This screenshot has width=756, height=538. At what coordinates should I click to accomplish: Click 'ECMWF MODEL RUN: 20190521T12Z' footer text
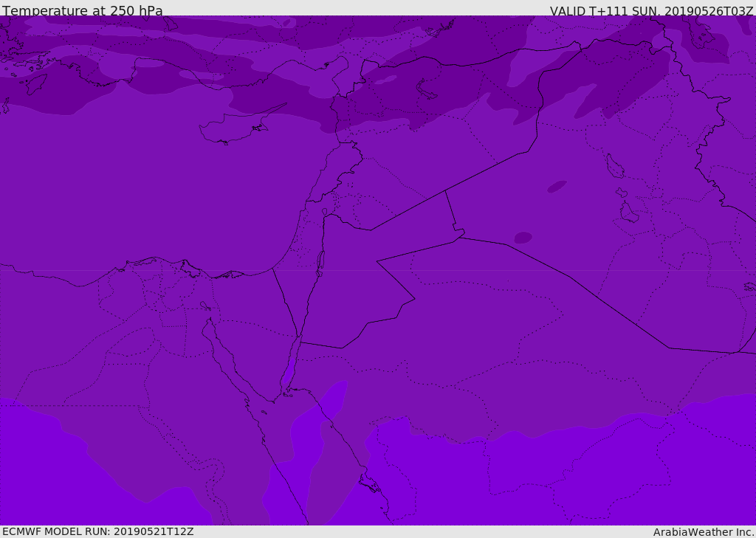98,531
